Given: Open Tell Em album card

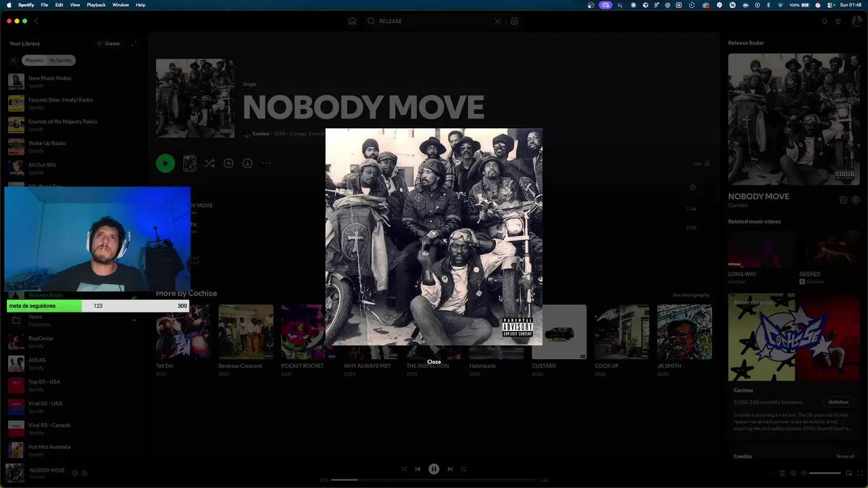Looking at the screenshot, I should pyautogui.click(x=183, y=341).
